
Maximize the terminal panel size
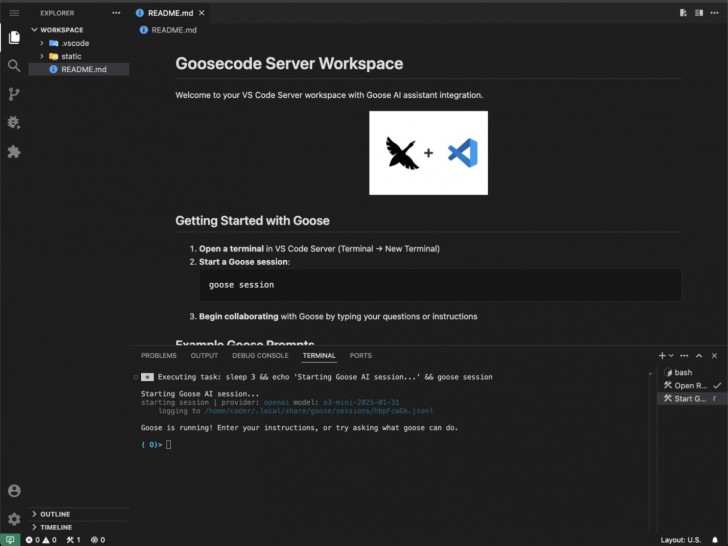[699, 356]
